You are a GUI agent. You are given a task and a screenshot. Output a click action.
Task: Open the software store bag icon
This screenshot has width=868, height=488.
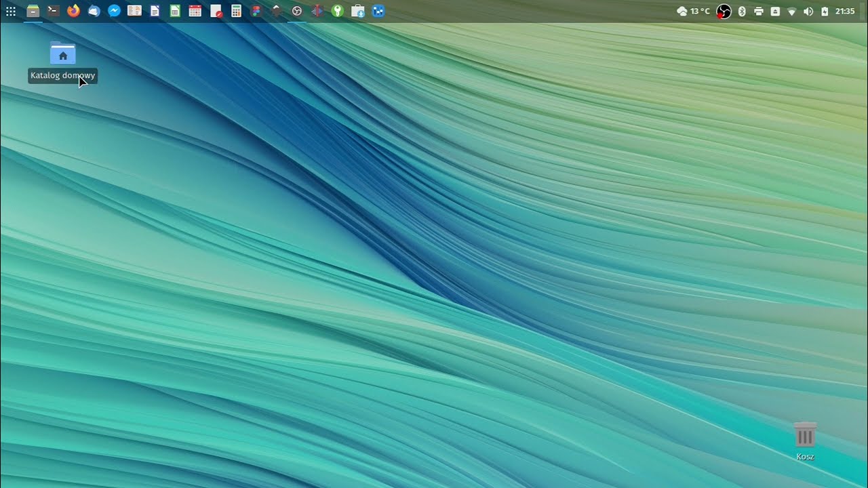click(x=358, y=11)
